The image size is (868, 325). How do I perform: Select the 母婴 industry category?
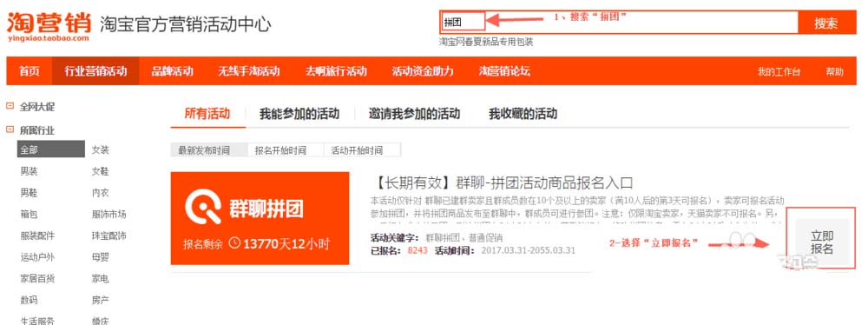(x=100, y=257)
